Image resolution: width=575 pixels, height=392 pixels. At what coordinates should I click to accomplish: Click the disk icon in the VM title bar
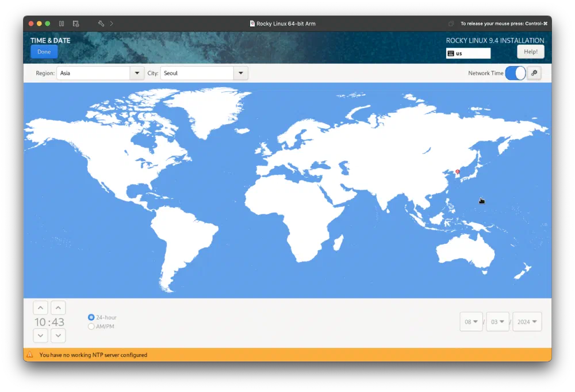coord(75,24)
